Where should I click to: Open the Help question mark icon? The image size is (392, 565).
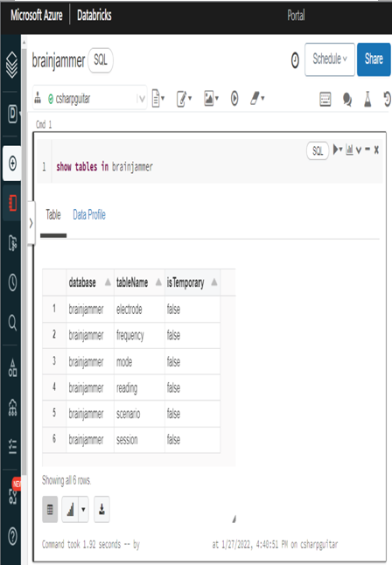coord(12,536)
